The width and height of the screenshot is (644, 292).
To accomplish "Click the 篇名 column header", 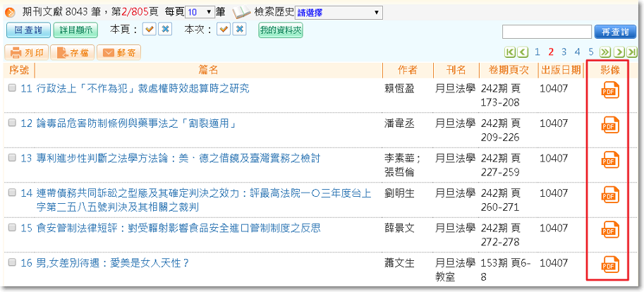I will [208, 70].
